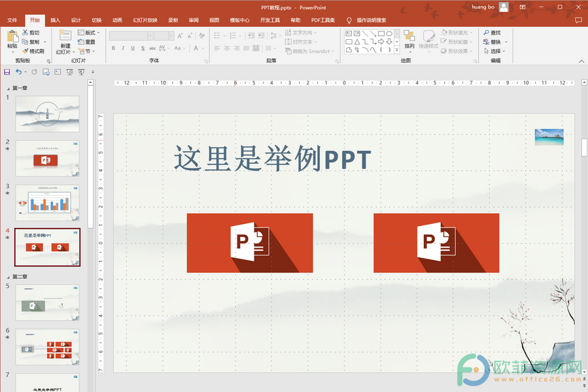Open the Section (节) dropdown
Screen dimensions: 588x392
pos(86,51)
